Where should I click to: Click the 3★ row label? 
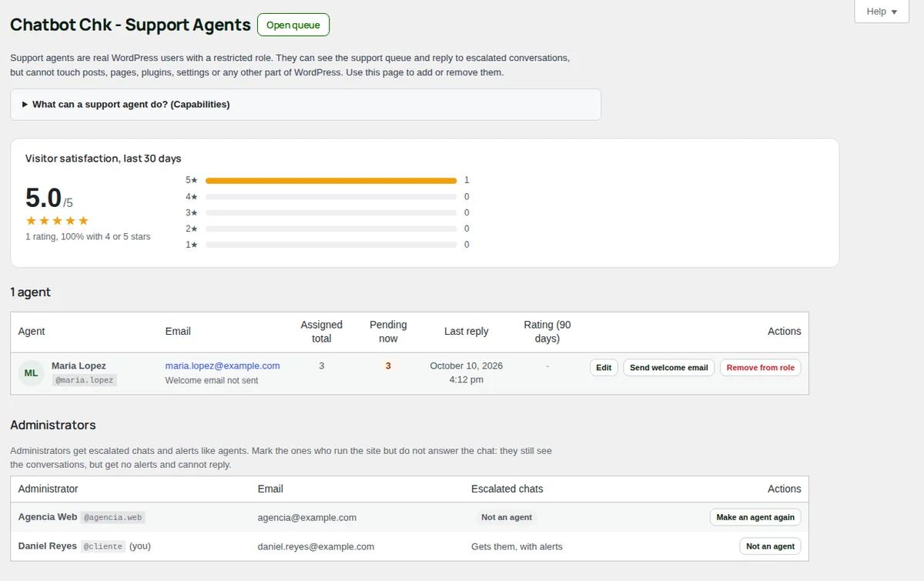click(192, 213)
